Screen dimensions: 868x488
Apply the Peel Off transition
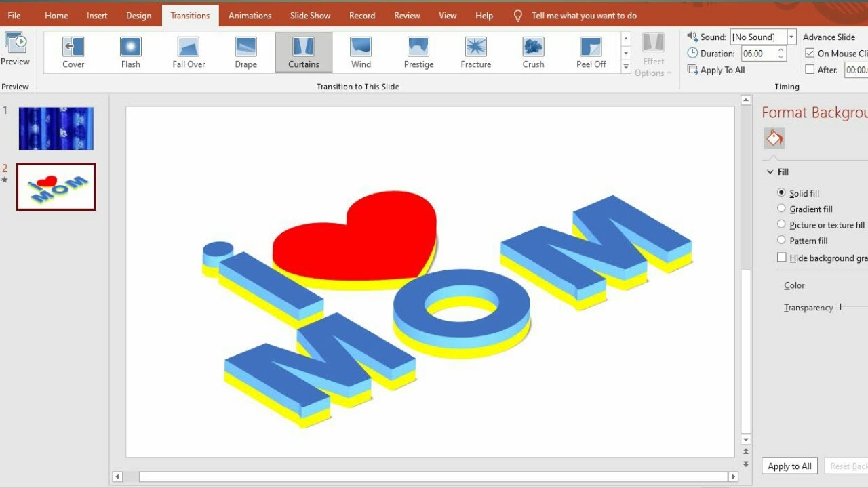tap(591, 52)
